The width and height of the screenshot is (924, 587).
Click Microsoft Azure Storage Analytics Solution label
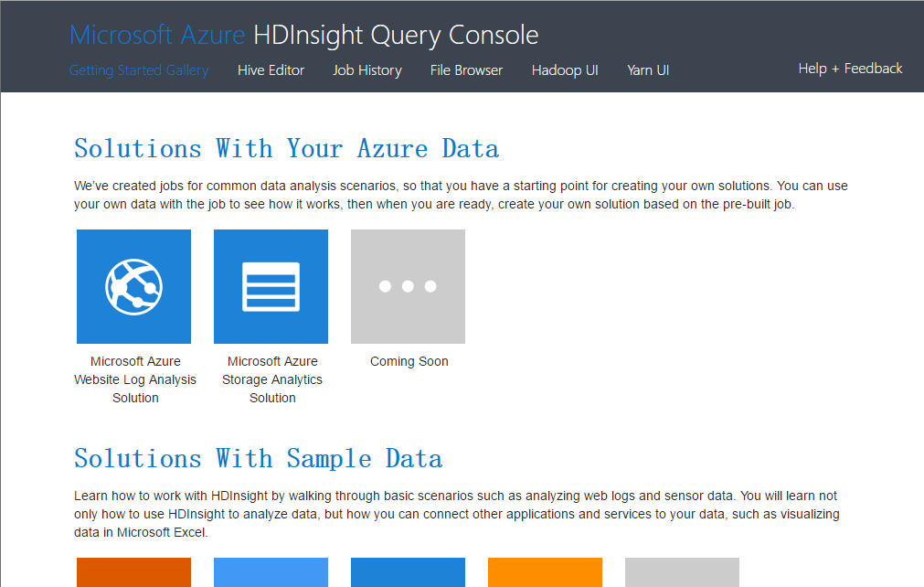point(272,379)
